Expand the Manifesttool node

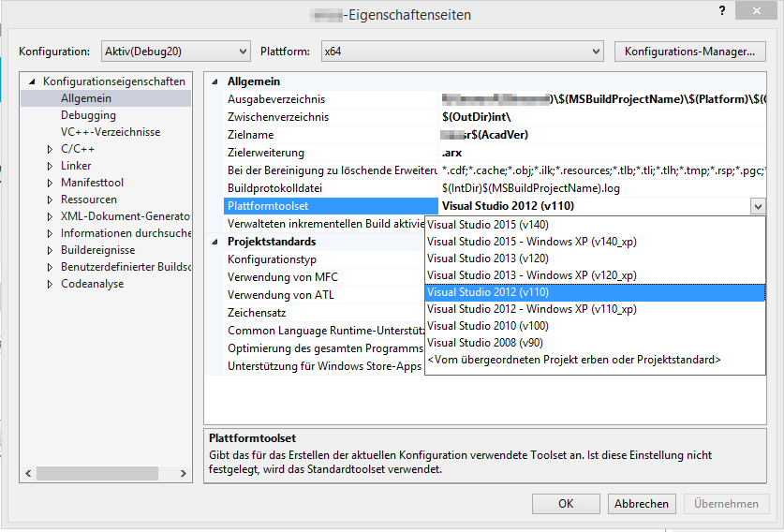tap(50, 183)
